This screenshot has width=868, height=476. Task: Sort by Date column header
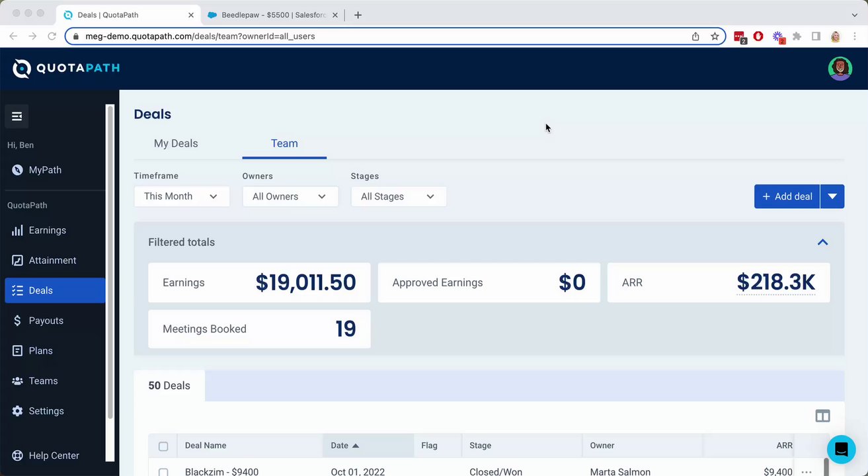click(368, 446)
